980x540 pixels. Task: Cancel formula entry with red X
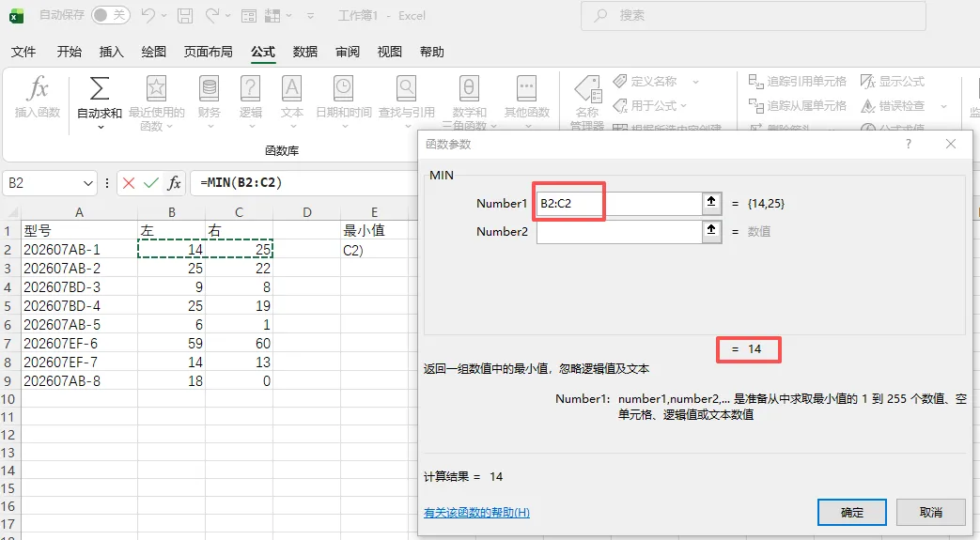click(129, 183)
